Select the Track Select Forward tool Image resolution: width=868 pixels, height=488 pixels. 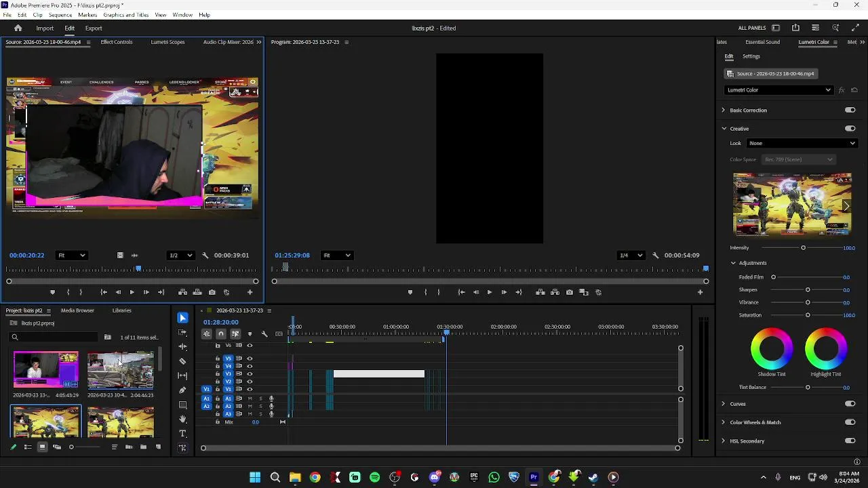pyautogui.click(x=182, y=332)
